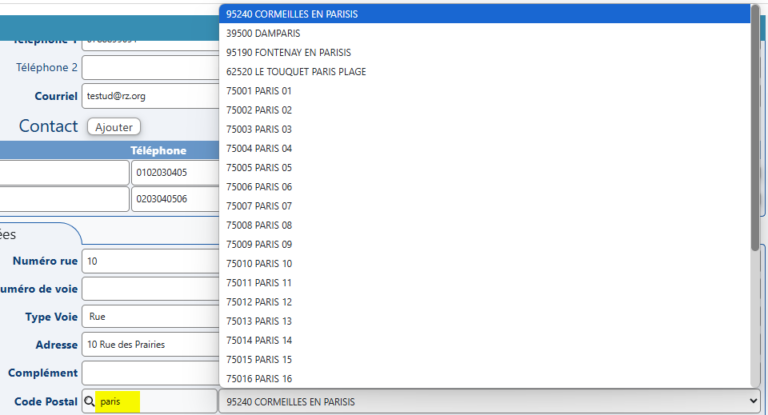Select 75012 PARIS 12 from list
Screen dimensions: 768x415
click(x=259, y=302)
